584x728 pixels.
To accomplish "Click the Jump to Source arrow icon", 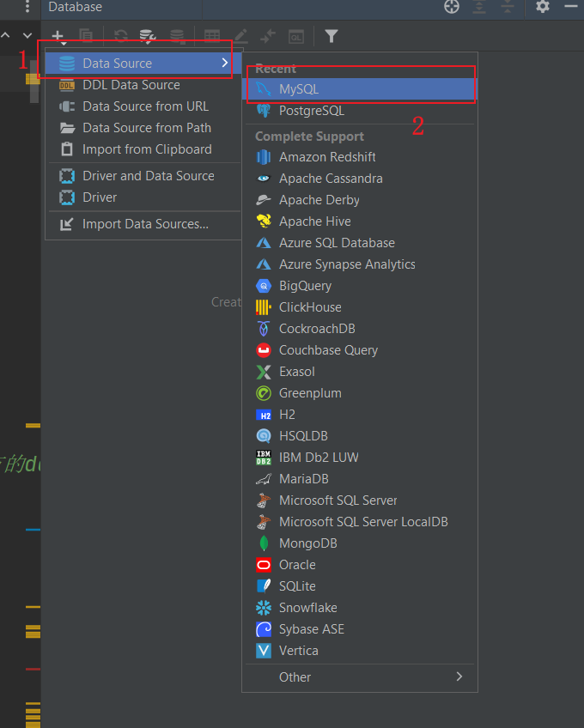I will pyautogui.click(x=268, y=36).
